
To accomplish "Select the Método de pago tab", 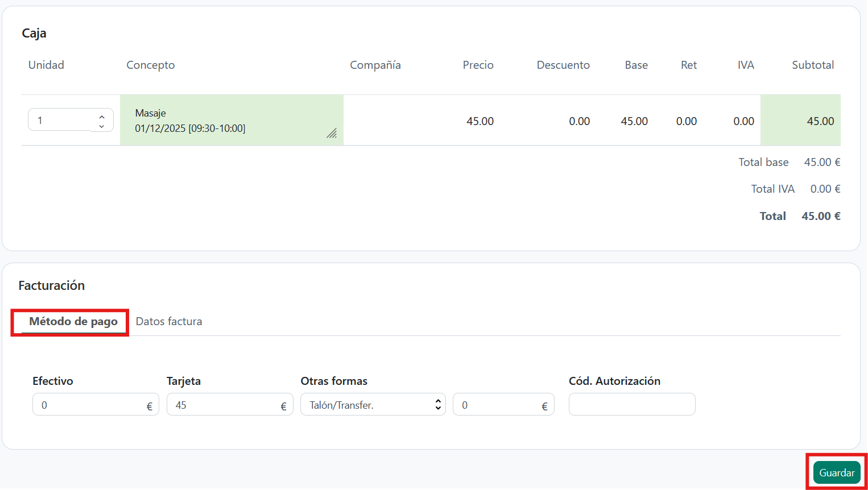I will click(x=73, y=322).
